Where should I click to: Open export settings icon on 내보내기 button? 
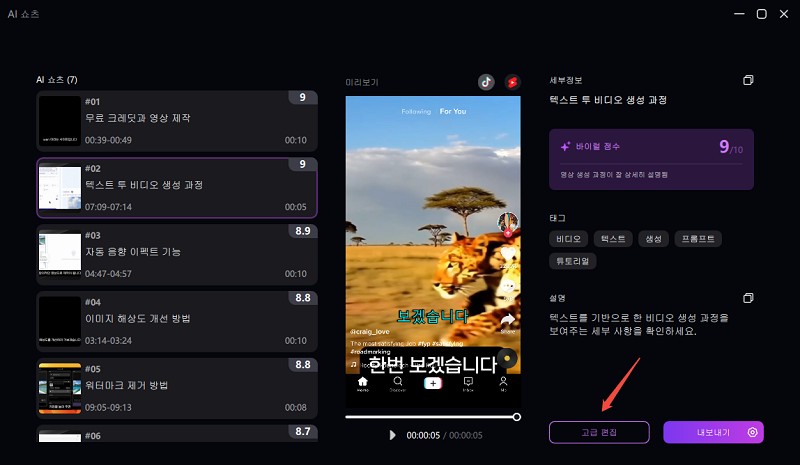click(x=752, y=432)
